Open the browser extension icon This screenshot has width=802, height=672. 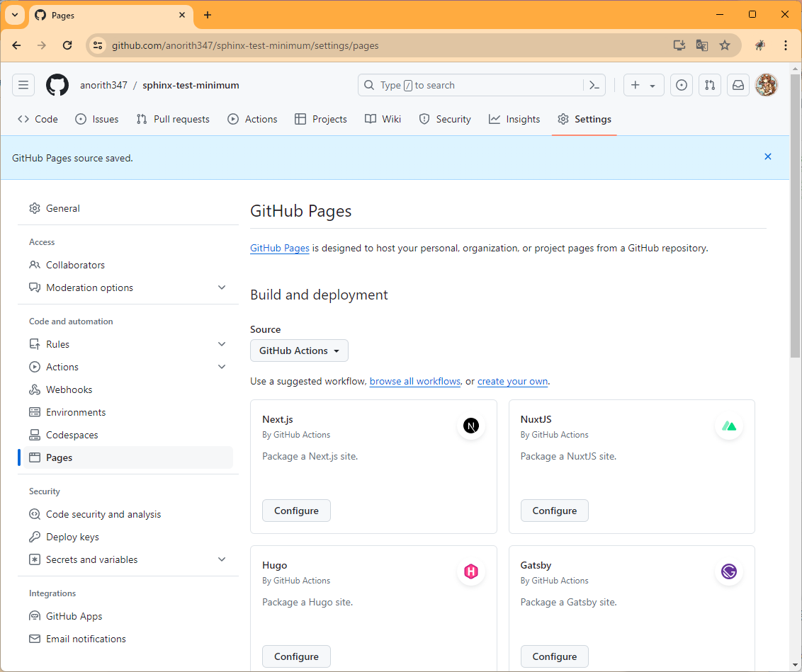760,45
